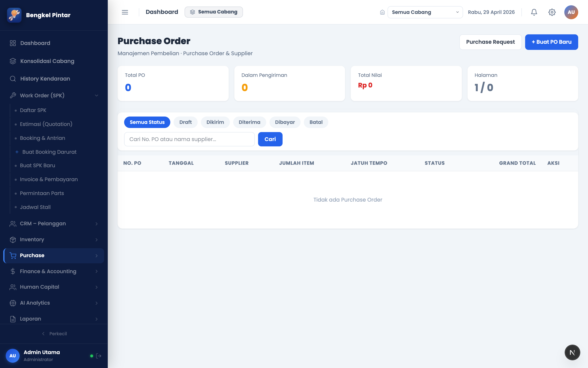Click the home icon next to branch selector
Screen dimensions: 588x368
point(382,12)
